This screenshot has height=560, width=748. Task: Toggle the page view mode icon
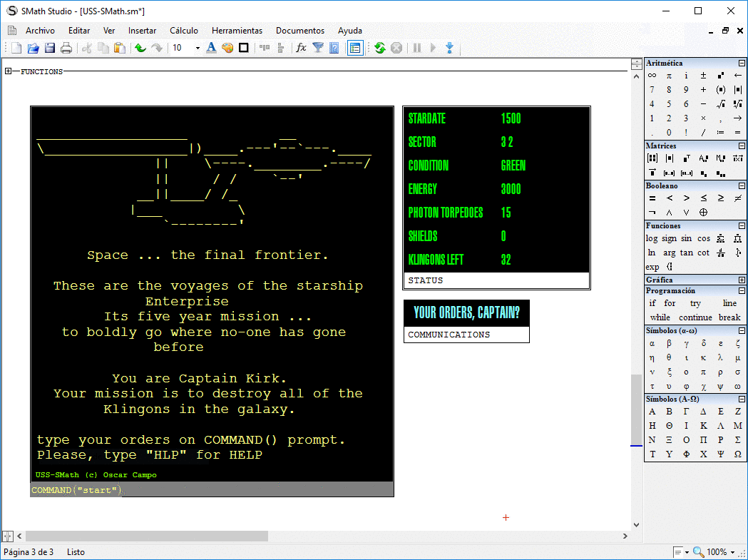(355, 48)
